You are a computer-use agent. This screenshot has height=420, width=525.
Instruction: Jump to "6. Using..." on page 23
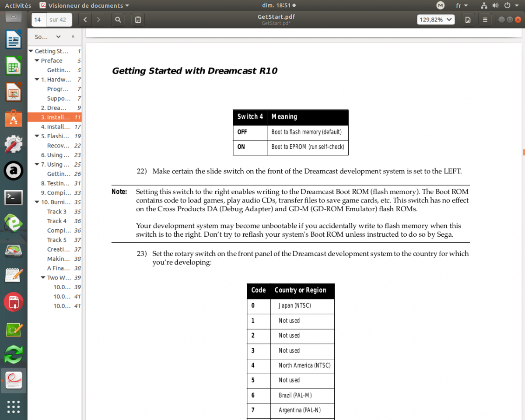click(x=55, y=155)
